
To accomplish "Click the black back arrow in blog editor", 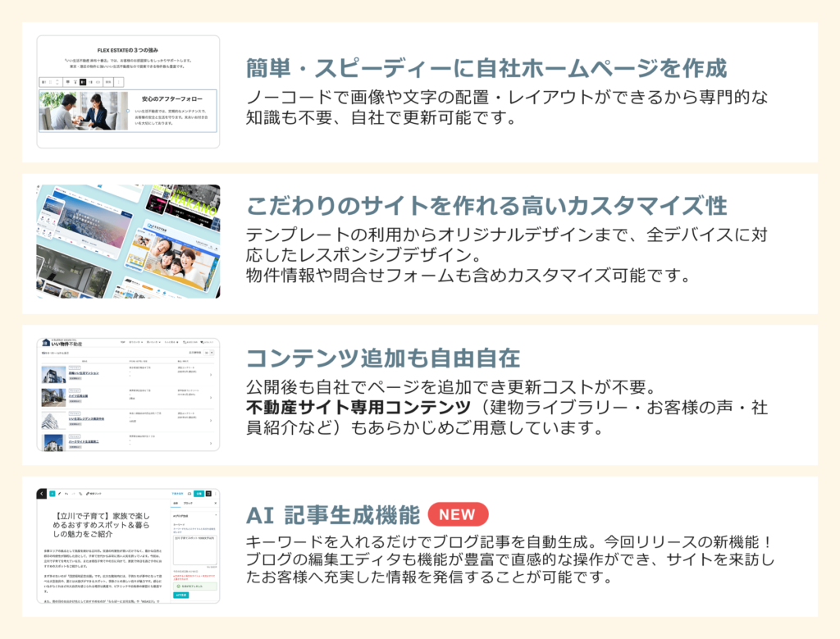I will coord(43,494).
